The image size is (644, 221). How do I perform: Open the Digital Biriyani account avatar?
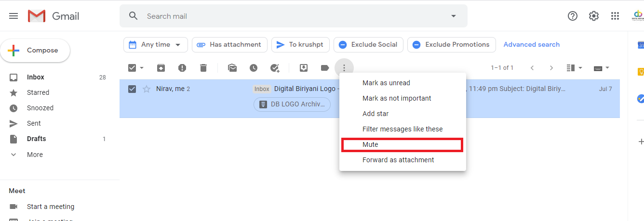click(x=637, y=16)
